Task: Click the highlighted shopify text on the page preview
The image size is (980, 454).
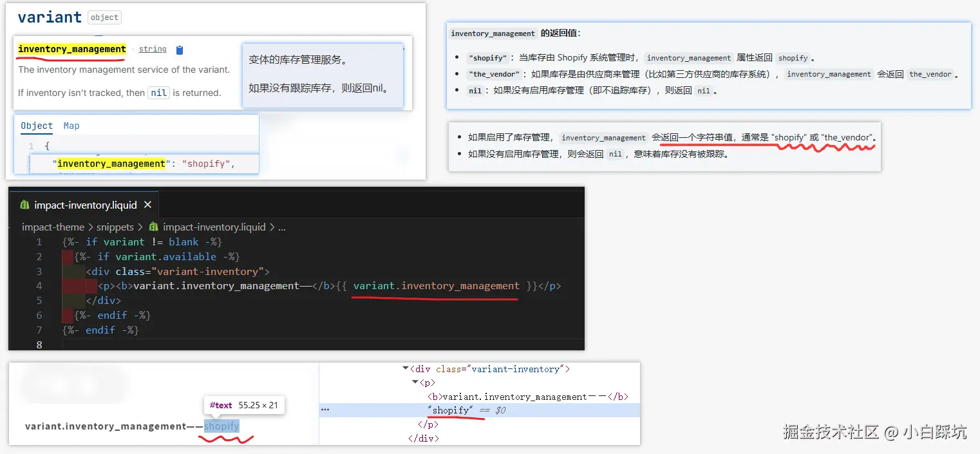Action: pyautogui.click(x=221, y=426)
